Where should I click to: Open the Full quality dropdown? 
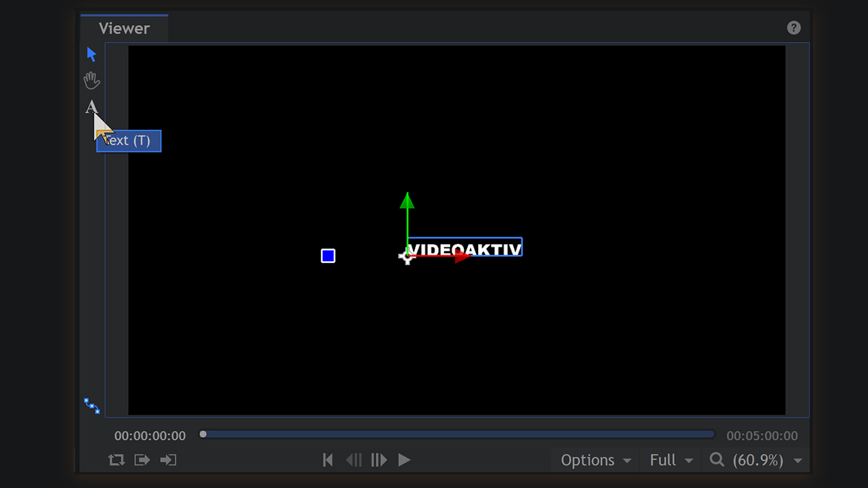pyautogui.click(x=671, y=460)
